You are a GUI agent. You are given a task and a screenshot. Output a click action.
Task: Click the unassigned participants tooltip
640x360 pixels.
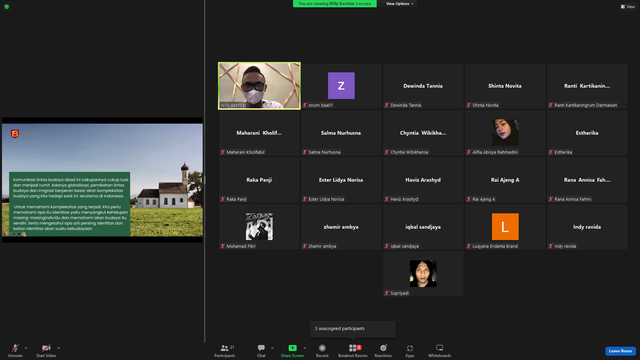pos(353,329)
